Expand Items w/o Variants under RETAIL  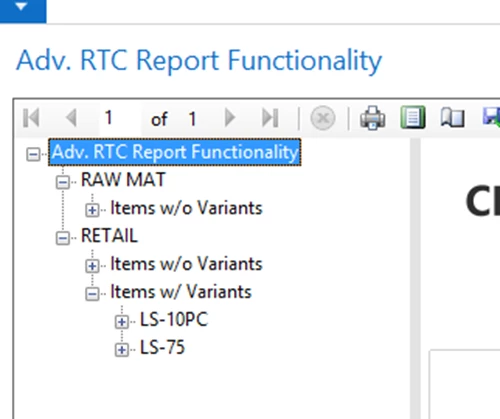pos(92,266)
